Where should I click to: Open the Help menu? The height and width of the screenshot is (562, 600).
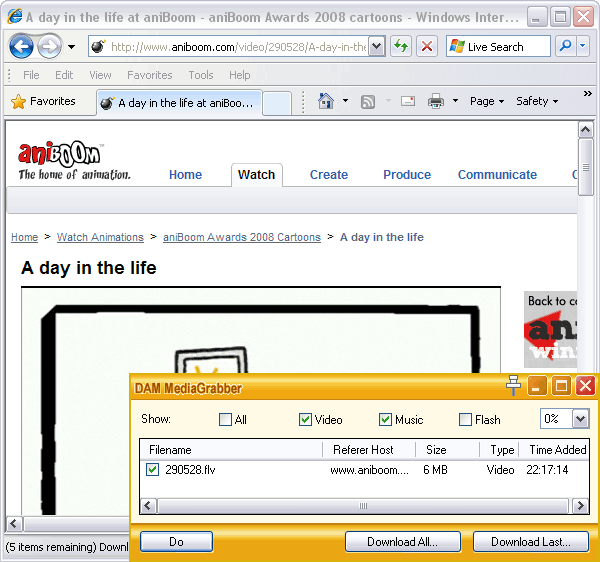[240, 75]
